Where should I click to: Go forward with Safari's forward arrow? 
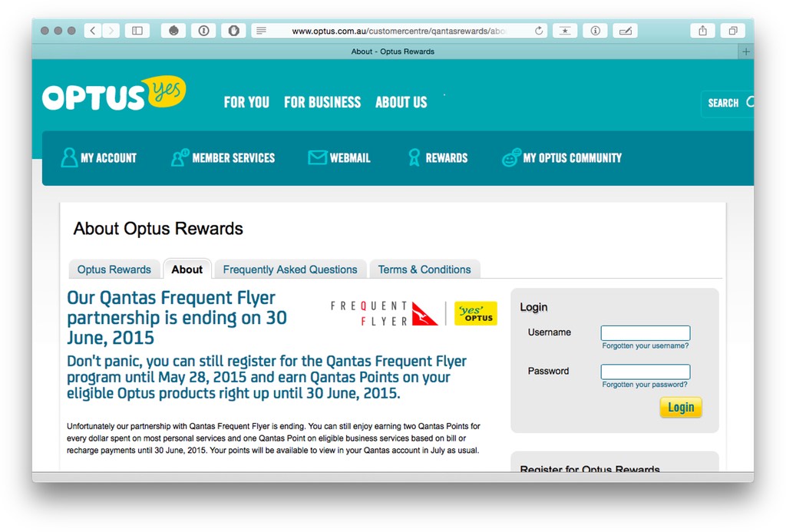click(111, 31)
